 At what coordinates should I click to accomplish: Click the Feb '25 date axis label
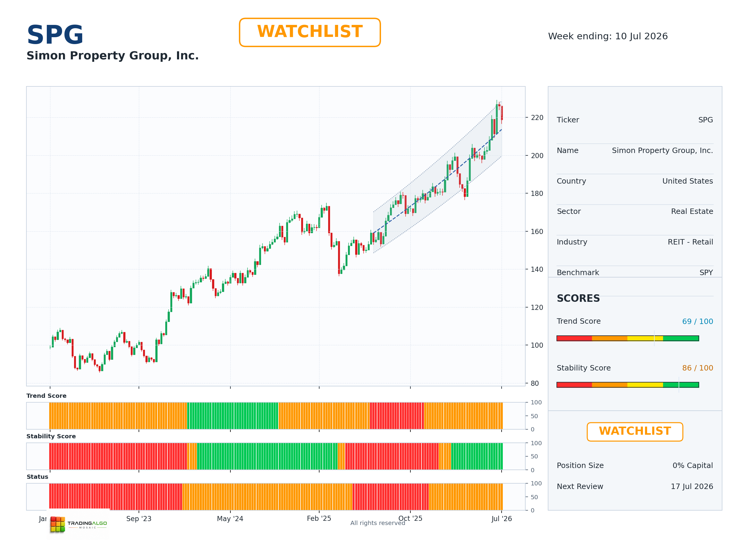[319, 519]
